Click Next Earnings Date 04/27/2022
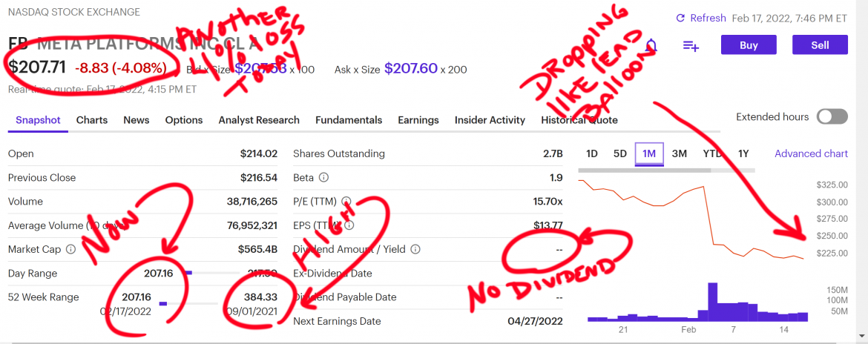 point(535,321)
